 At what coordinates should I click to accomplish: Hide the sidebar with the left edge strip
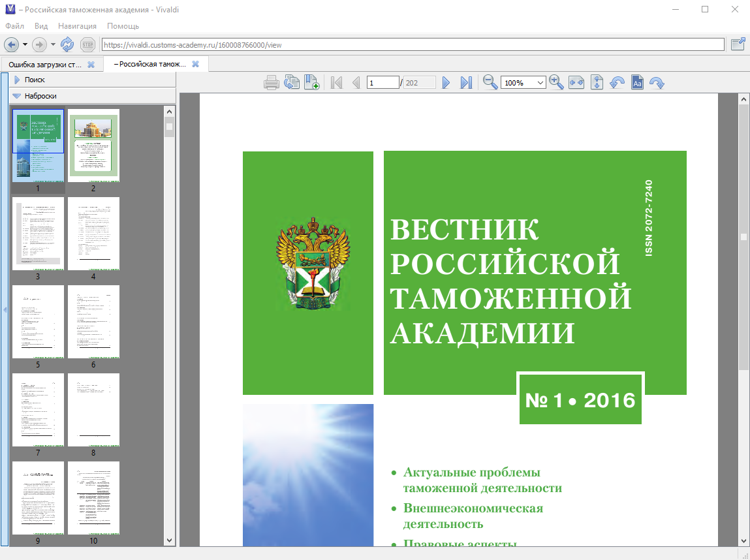coord(5,309)
